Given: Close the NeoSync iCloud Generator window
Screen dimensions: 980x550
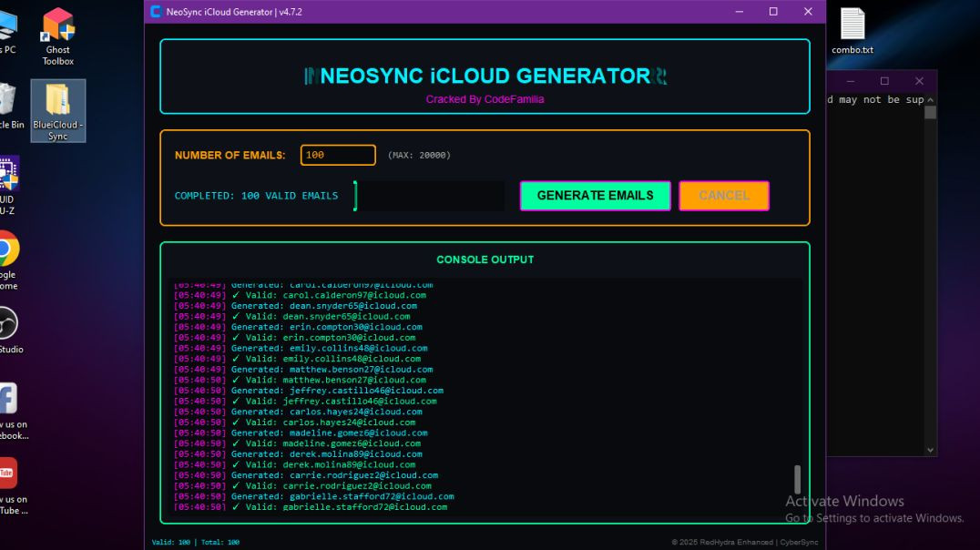Looking at the screenshot, I should [x=808, y=11].
